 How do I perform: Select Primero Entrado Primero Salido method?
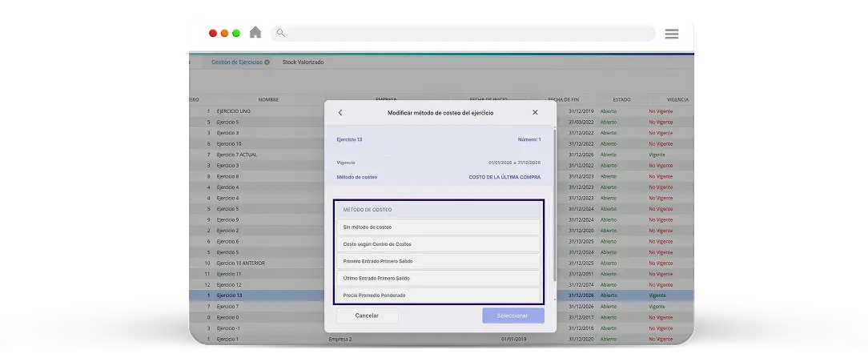click(x=439, y=261)
